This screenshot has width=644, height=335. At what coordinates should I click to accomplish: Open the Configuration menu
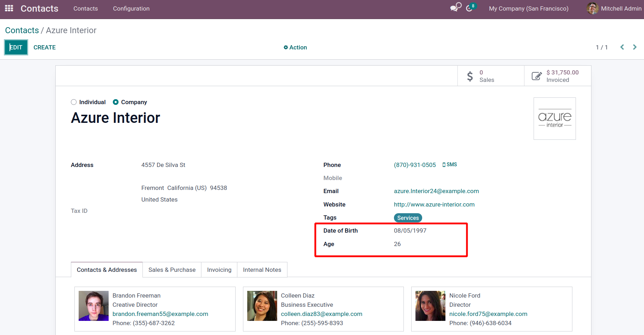click(131, 8)
